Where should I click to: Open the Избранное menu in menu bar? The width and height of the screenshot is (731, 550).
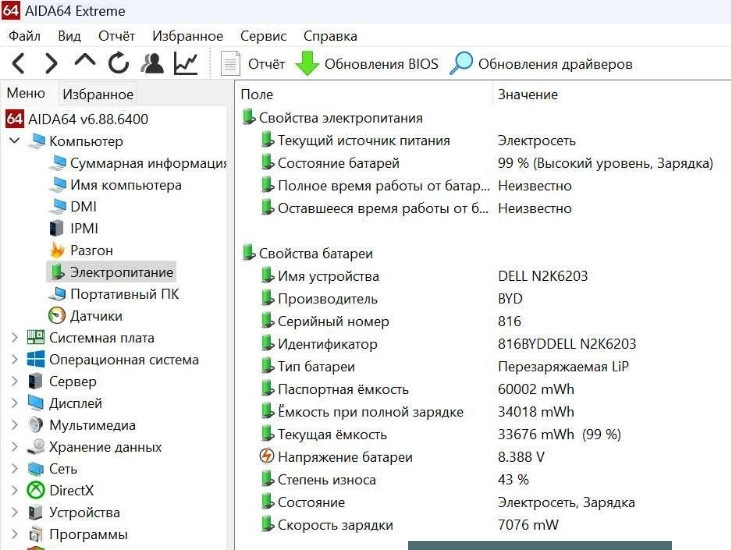pyautogui.click(x=188, y=36)
